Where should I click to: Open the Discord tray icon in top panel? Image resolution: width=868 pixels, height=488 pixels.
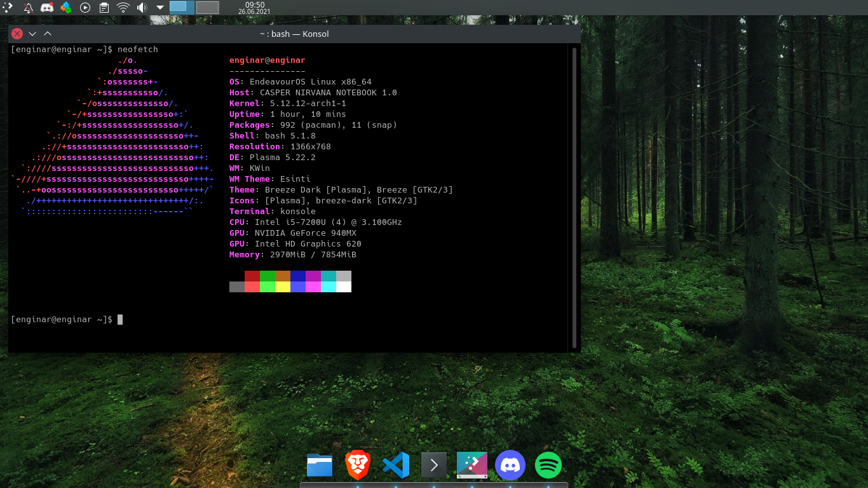(47, 8)
